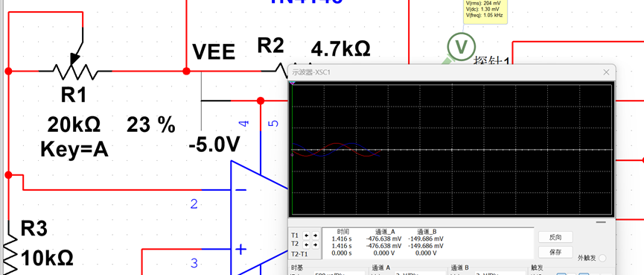Viewport: 644px width, 275px height.
Task: Shift cursor T2 left with arrow
Action: [306, 244]
